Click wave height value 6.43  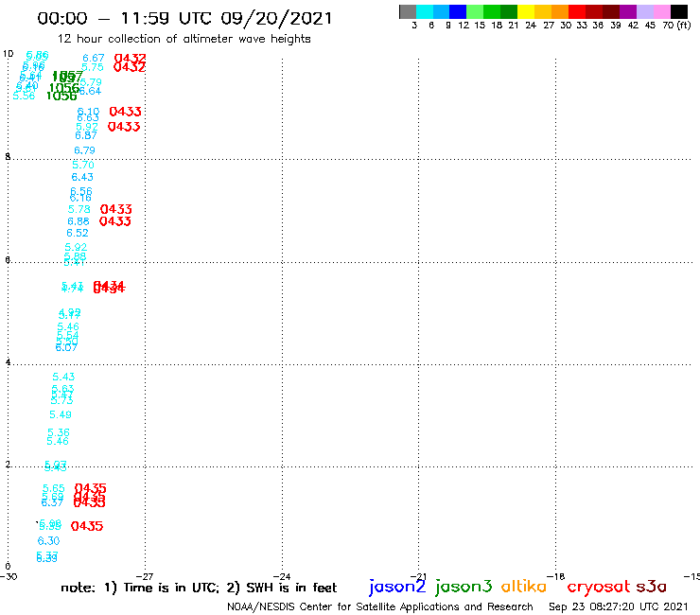[82, 177]
